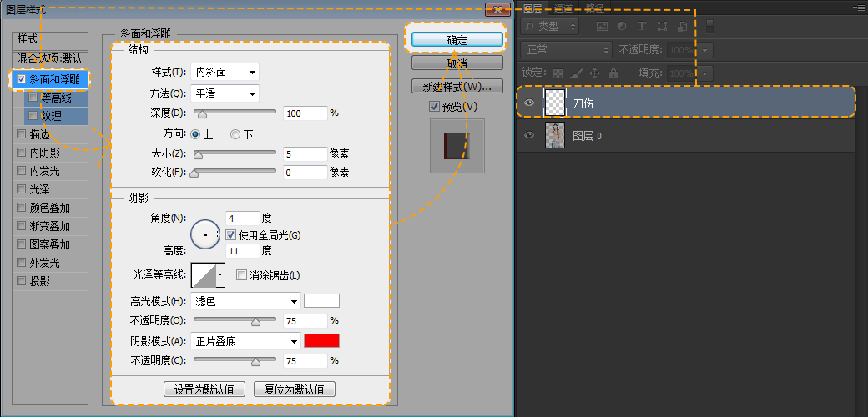Click the pixel layer filter icon

pos(600,27)
